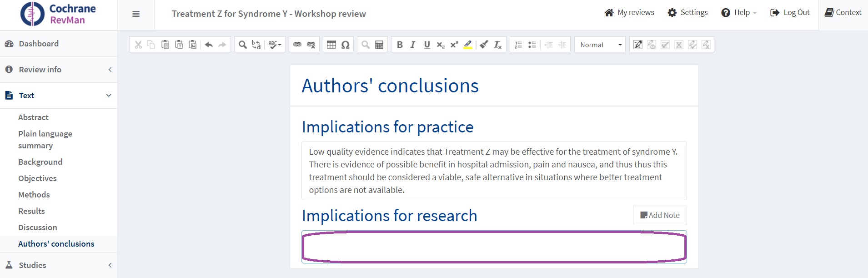868x278 pixels.
Task: Open the Find search tool
Action: pos(243,45)
